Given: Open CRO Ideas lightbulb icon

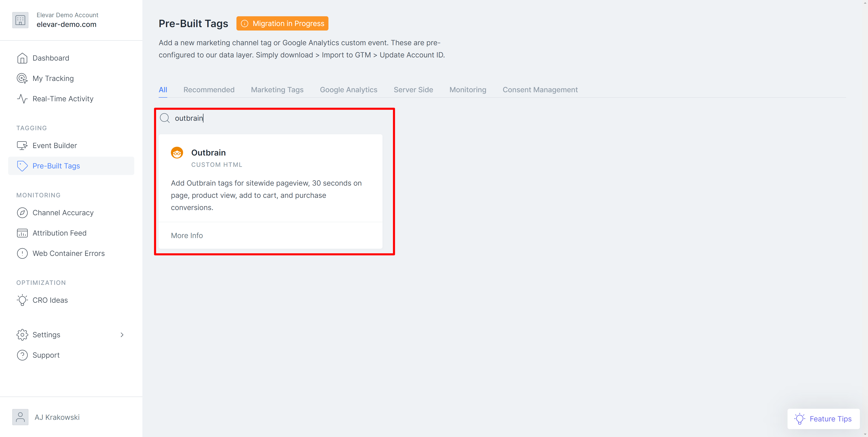Looking at the screenshot, I should 22,300.
